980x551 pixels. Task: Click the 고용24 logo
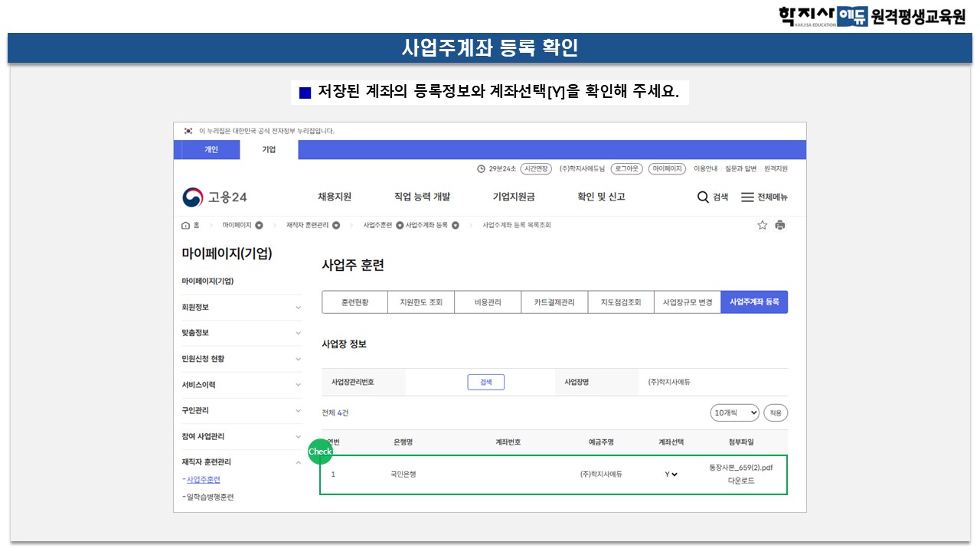point(215,197)
